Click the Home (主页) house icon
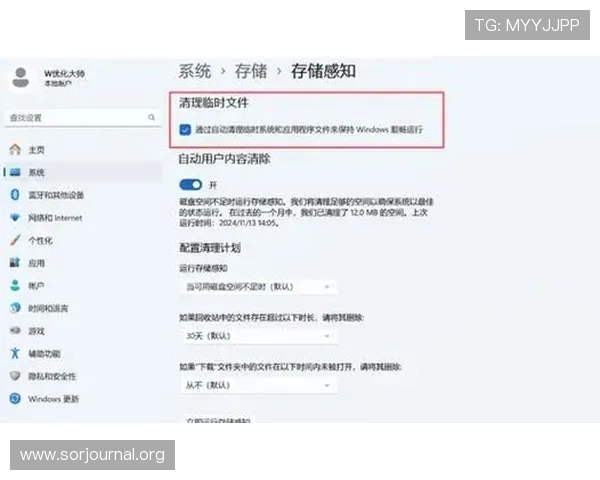Viewport: 600px width, 480px height. pos(15,149)
